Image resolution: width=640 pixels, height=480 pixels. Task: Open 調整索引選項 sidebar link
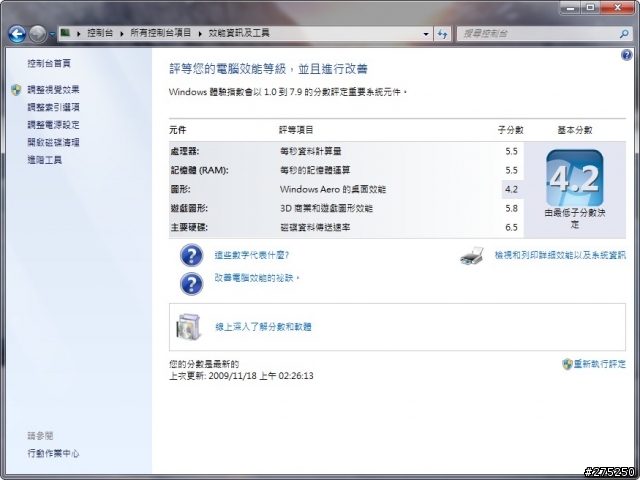[x=53, y=107]
